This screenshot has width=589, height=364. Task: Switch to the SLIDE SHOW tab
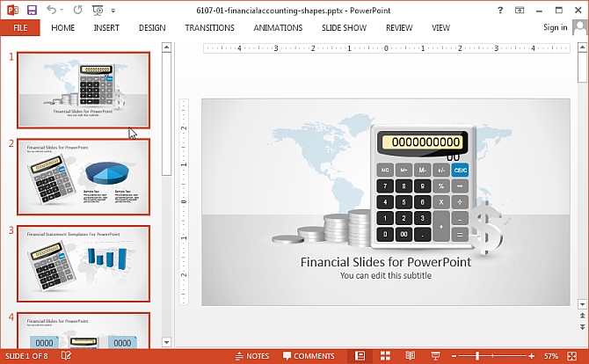(x=344, y=28)
